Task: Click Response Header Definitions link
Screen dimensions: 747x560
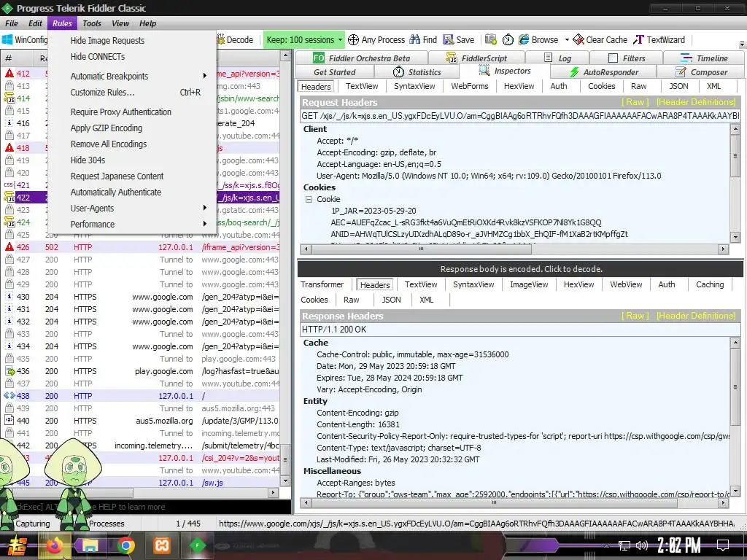Action: click(x=696, y=316)
